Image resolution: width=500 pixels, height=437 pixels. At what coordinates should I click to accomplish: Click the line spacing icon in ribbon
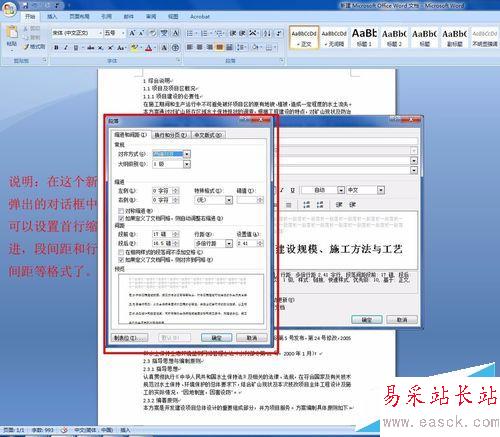point(241,47)
